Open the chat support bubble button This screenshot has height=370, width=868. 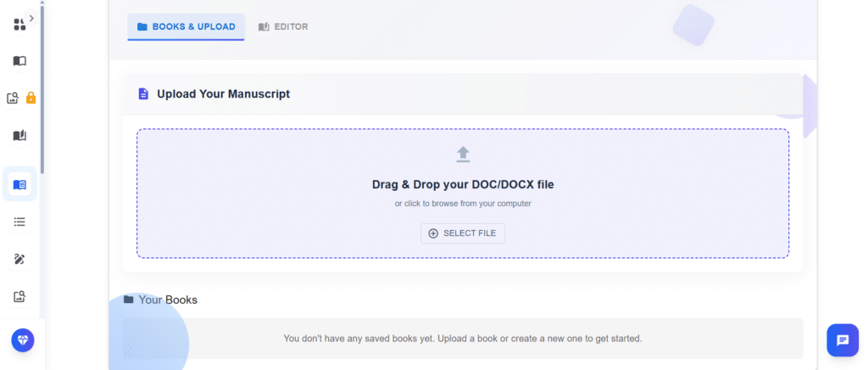pyautogui.click(x=843, y=340)
